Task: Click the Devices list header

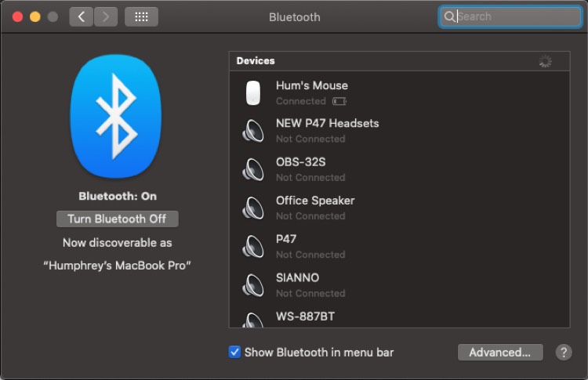Action: (399, 61)
